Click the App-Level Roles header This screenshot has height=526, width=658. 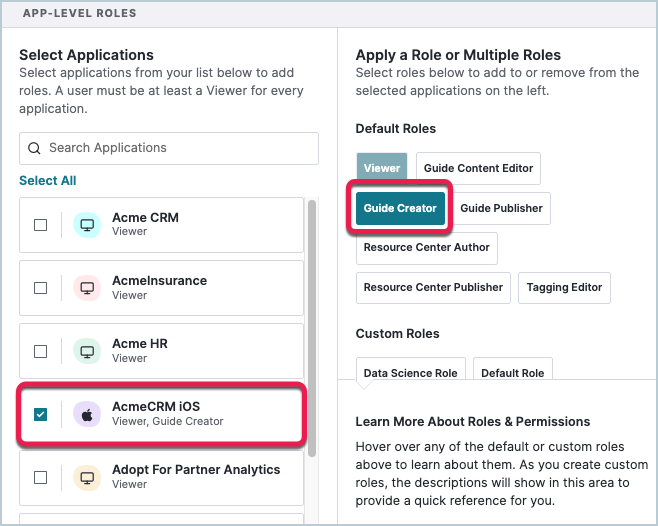click(x=80, y=13)
